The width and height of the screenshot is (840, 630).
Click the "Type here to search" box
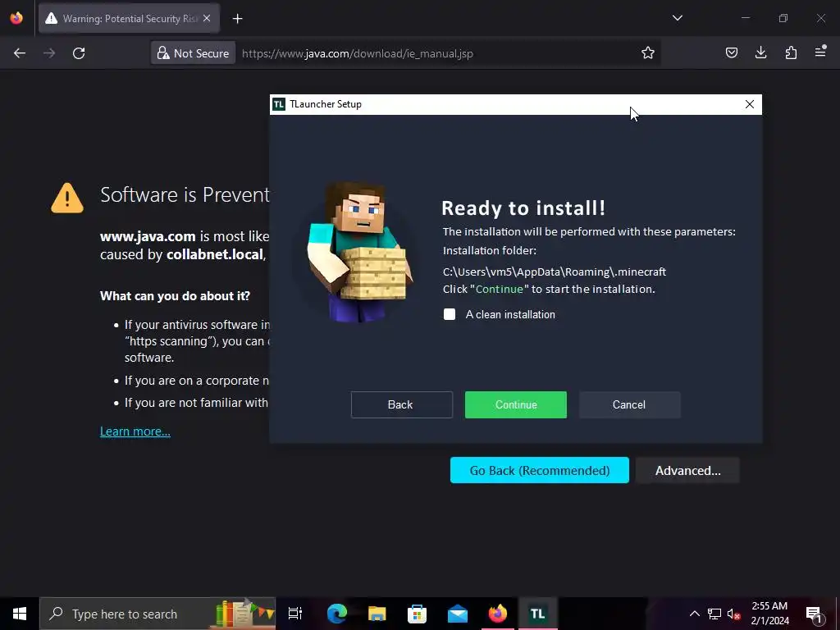(x=157, y=614)
